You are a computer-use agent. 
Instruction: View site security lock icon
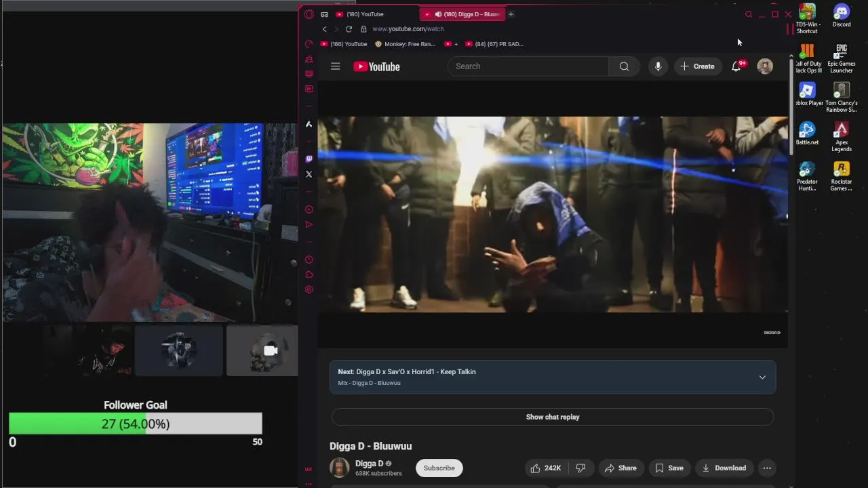[363, 29]
